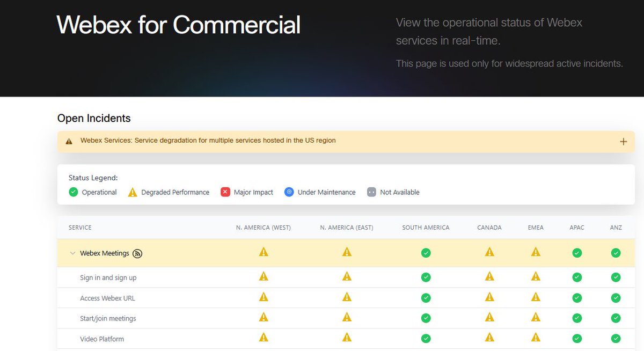Click the ANZ column header
644x351 pixels.
pos(616,228)
